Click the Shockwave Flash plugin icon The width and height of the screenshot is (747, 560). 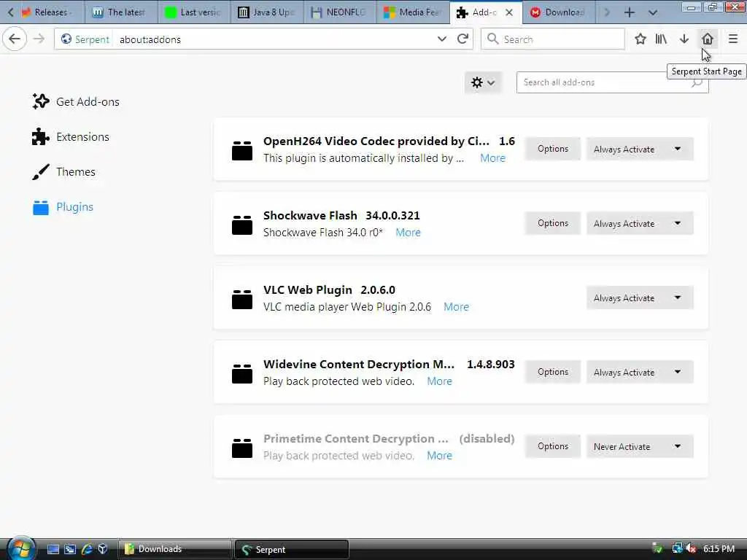(x=242, y=225)
